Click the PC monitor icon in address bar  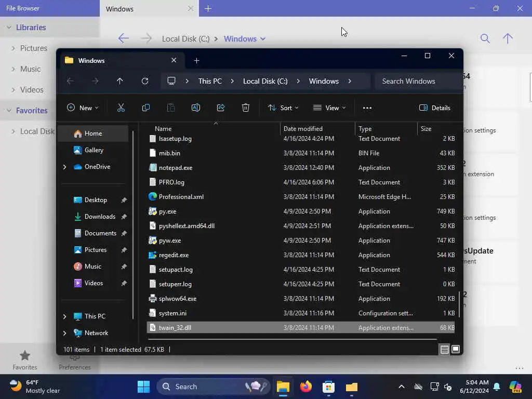(171, 81)
